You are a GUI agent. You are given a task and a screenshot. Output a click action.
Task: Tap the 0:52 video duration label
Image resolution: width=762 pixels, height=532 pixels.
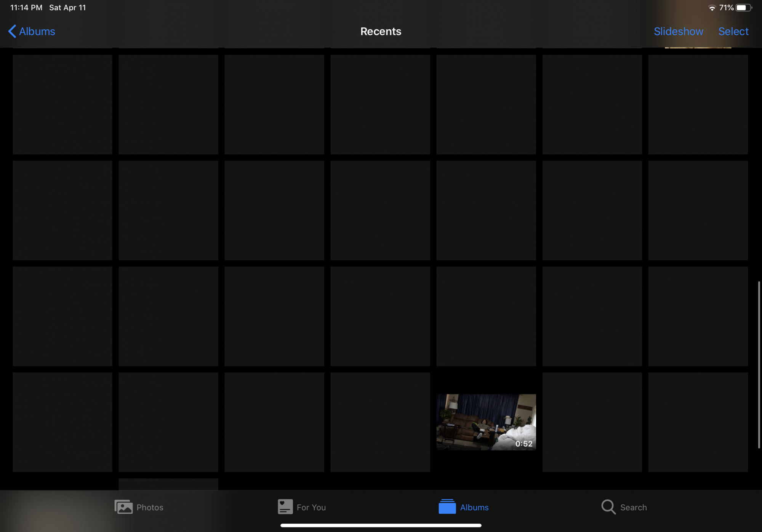[x=523, y=444]
